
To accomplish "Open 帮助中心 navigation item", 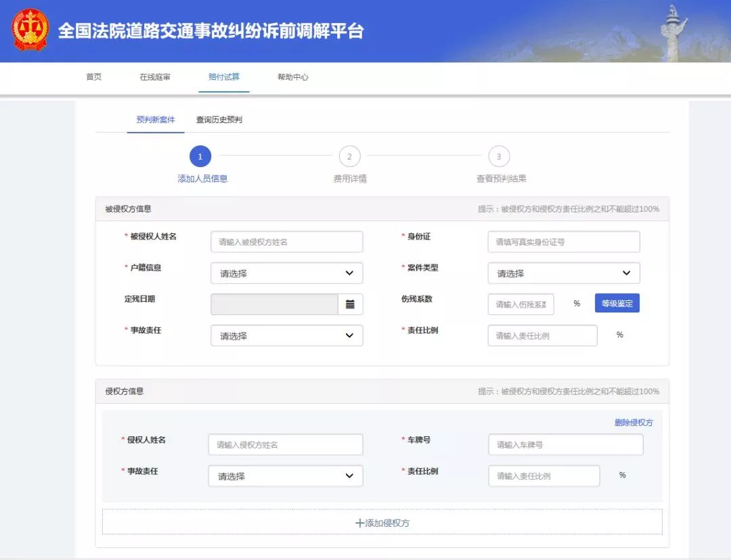I will [292, 77].
